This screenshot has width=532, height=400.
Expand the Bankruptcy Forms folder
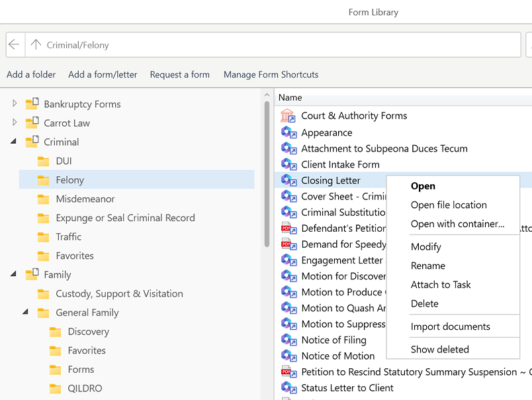15,104
